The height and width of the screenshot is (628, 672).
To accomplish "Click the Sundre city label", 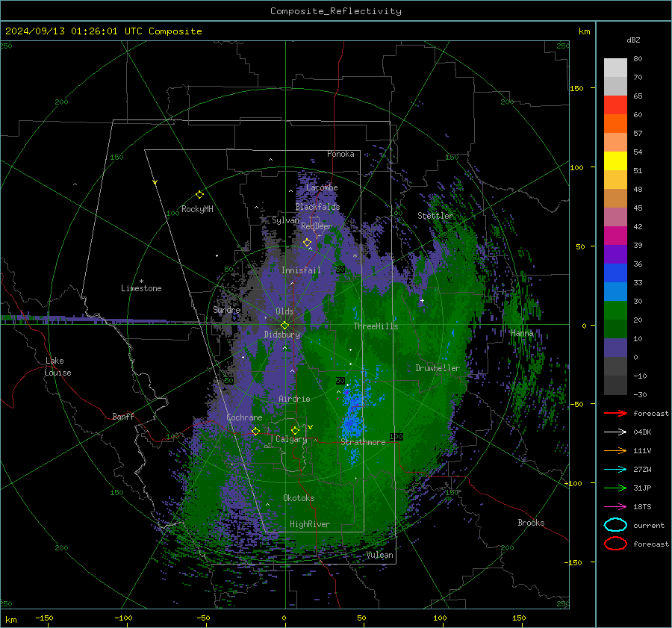I will 227,309.
